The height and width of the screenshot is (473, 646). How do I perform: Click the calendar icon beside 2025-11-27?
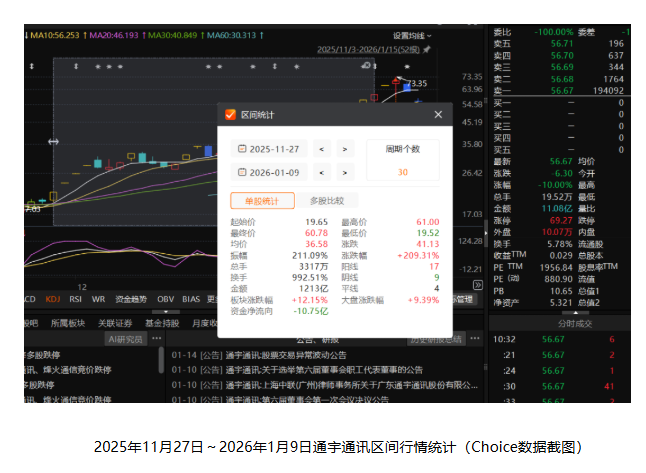point(239,149)
